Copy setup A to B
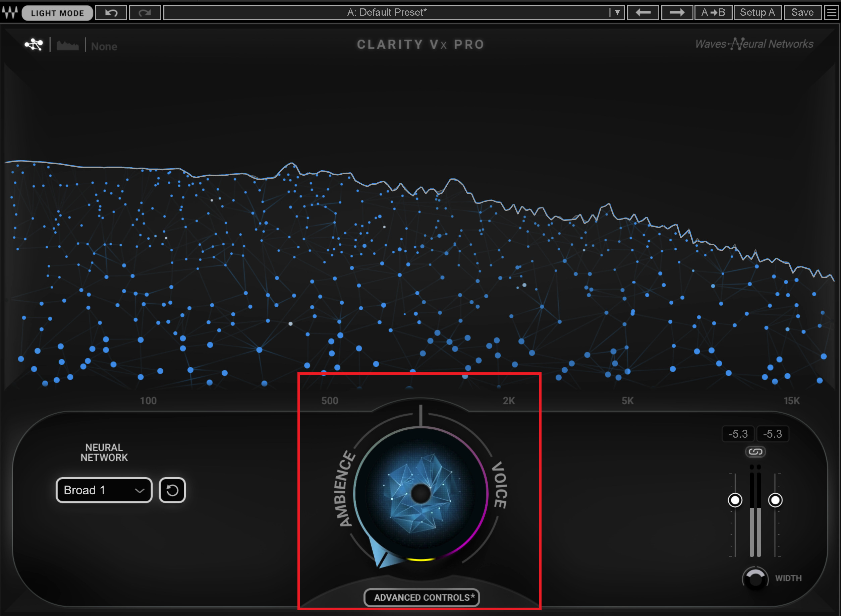The height and width of the screenshot is (616, 841). click(713, 13)
